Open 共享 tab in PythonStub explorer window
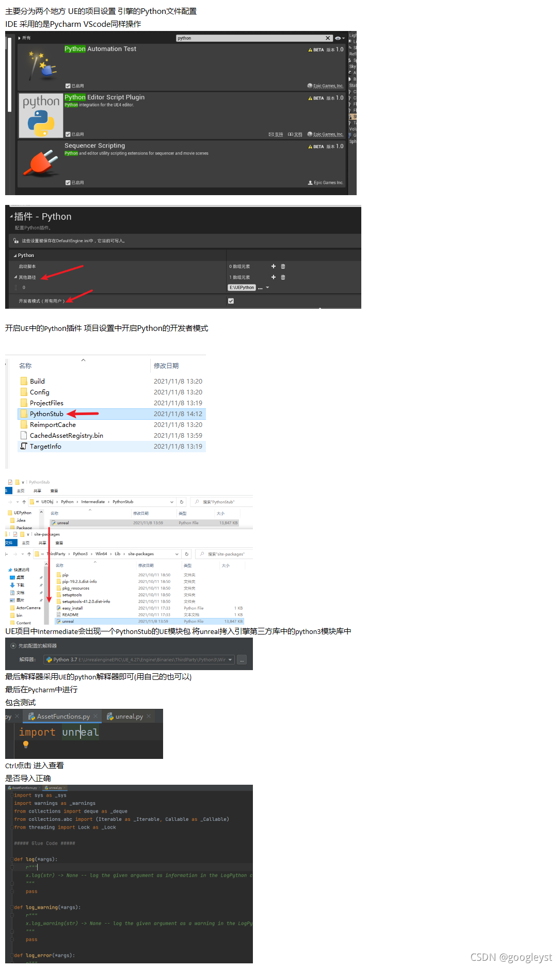560x968 pixels. tap(37, 491)
